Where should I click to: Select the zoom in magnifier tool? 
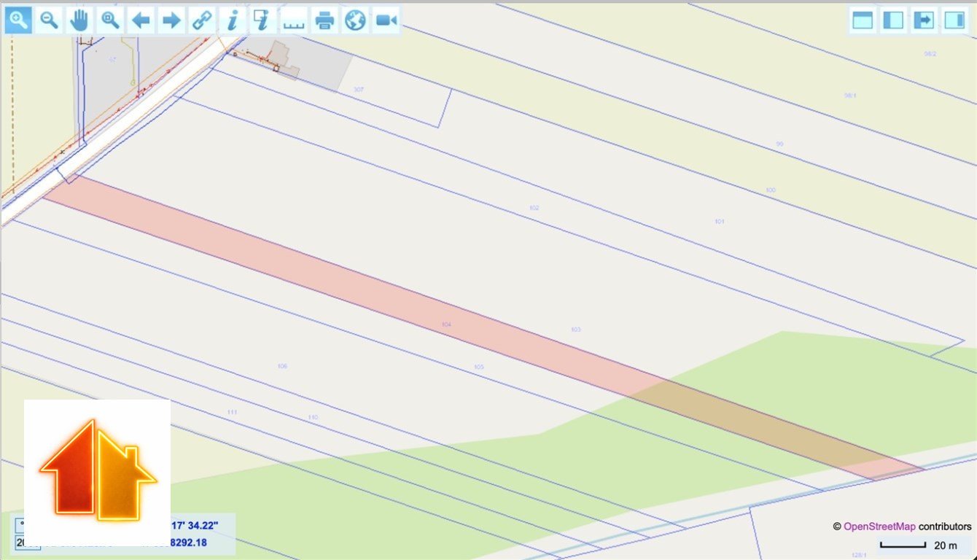pyautogui.click(x=18, y=20)
